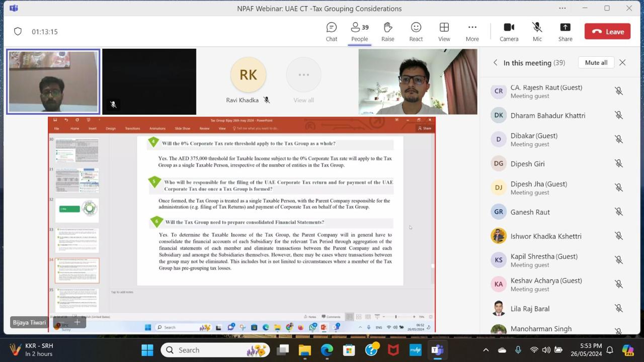This screenshot has height=362, width=644.
Task: Open the Chat panel
Action: 331,31
